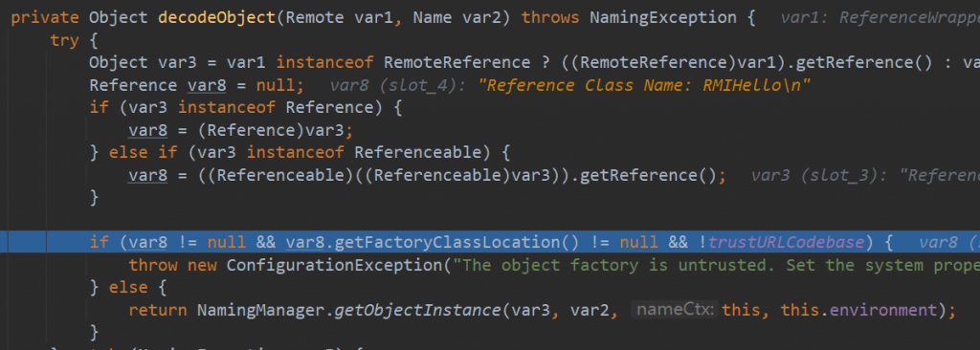Click the nameCtx: parameter hint
The width and height of the screenshot is (980, 350).
click(x=675, y=310)
